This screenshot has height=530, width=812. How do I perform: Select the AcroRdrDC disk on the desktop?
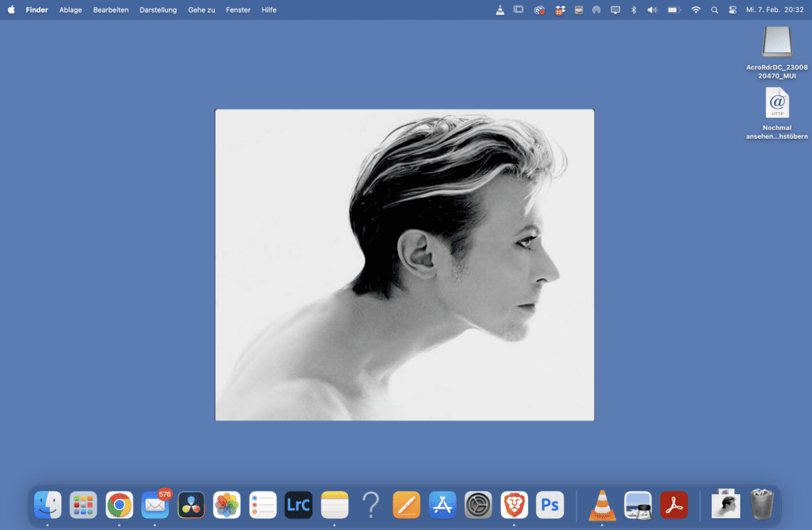point(776,43)
